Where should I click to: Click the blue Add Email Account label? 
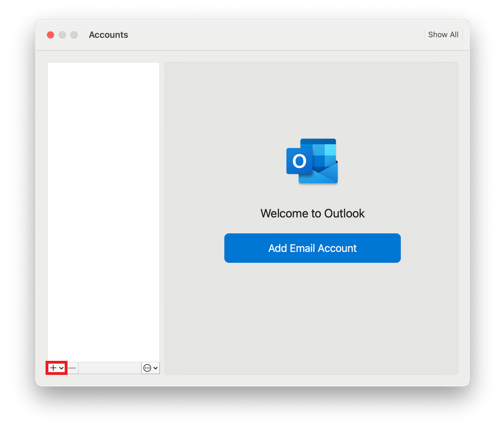click(312, 248)
